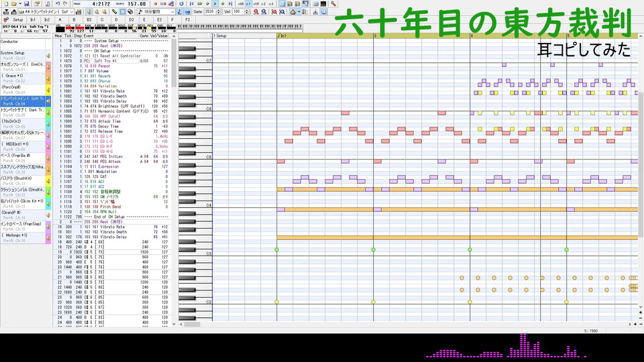Set playback speed to x3

[271, 4]
